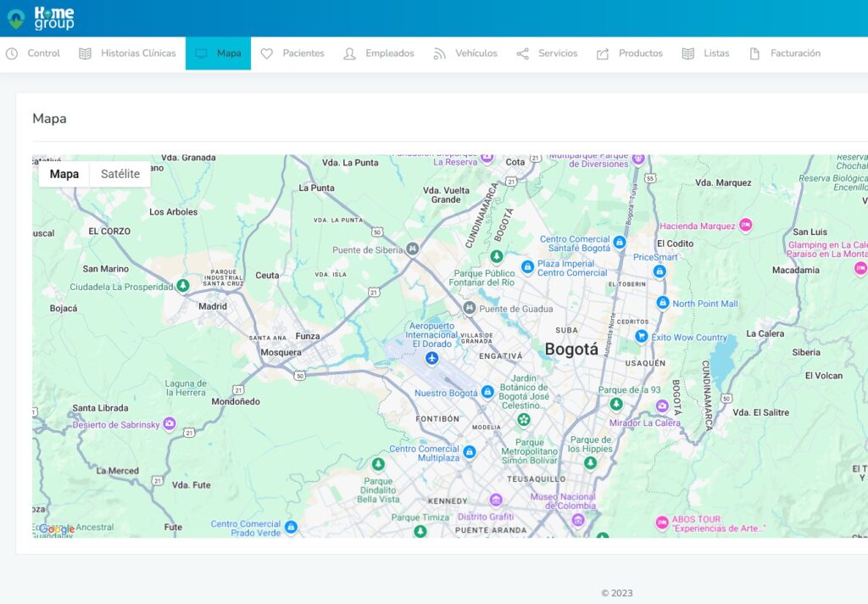Open the Listas section
This screenshot has height=604, width=868.
click(705, 53)
